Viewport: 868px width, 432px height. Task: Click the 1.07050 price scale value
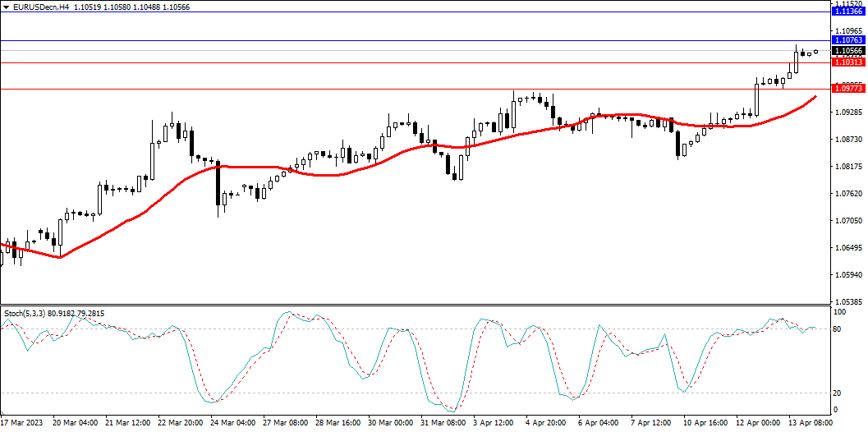tap(850, 221)
